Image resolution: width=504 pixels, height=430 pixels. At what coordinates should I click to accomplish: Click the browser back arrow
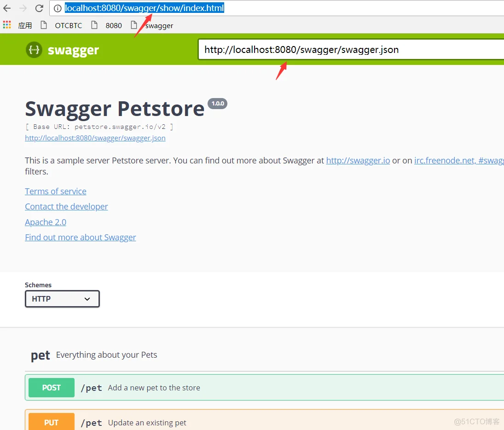7,8
